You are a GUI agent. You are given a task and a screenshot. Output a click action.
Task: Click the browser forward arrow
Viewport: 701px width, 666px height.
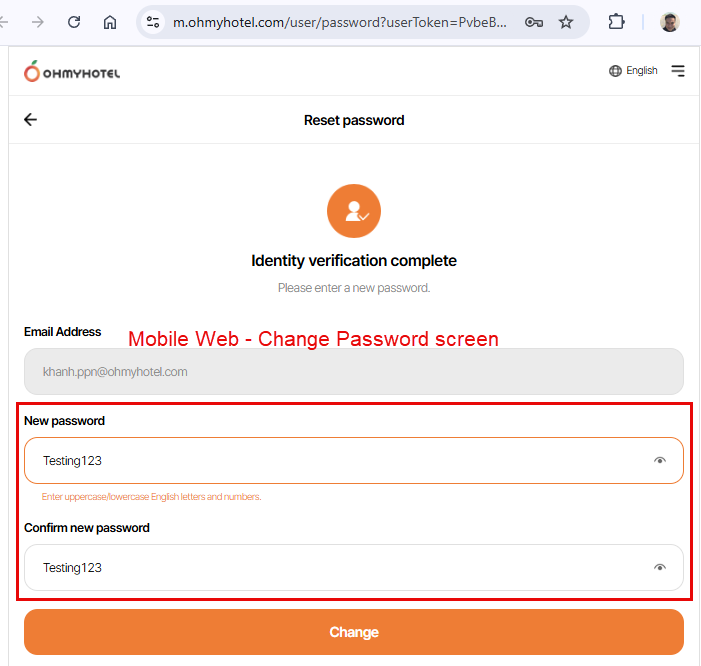[x=38, y=22]
